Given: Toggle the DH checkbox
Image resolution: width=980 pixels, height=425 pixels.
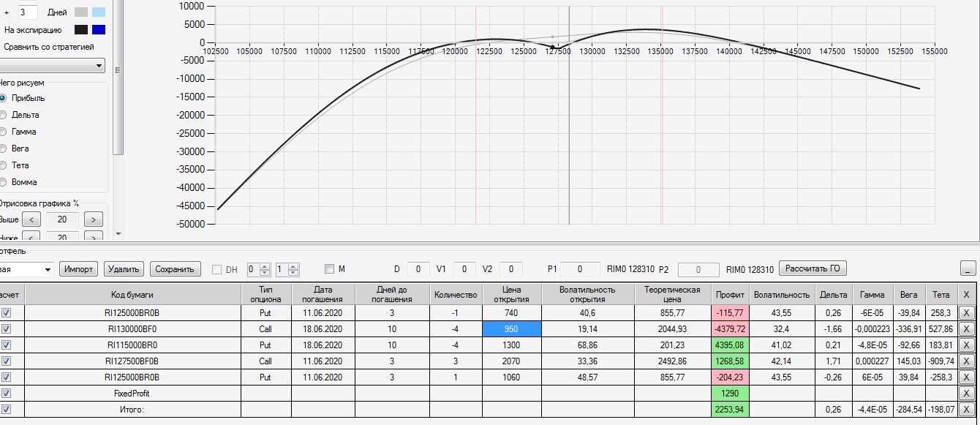Looking at the screenshot, I should pos(216,270).
